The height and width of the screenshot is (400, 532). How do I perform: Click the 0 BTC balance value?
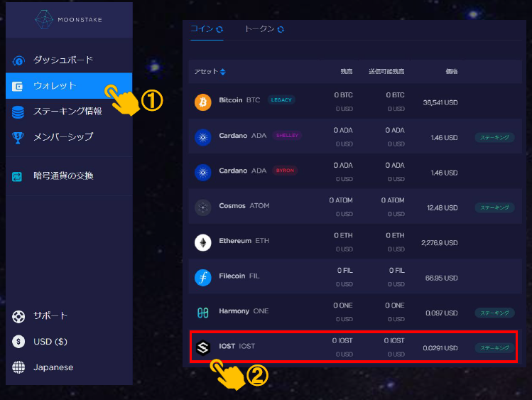click(343, 95)
